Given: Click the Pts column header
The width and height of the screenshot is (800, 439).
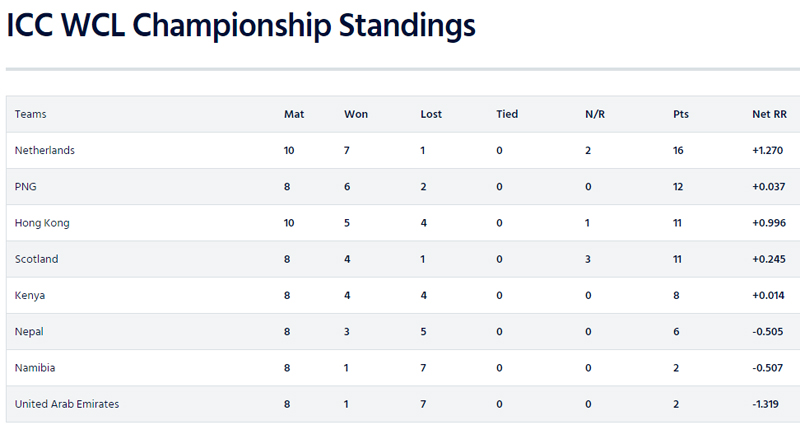Looking at the screenshot, I should pos(681,114).
